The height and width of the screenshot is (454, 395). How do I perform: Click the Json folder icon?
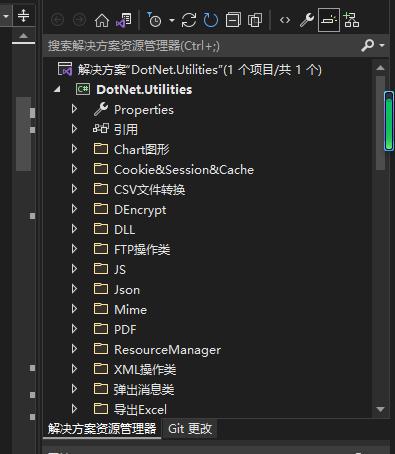101,289
